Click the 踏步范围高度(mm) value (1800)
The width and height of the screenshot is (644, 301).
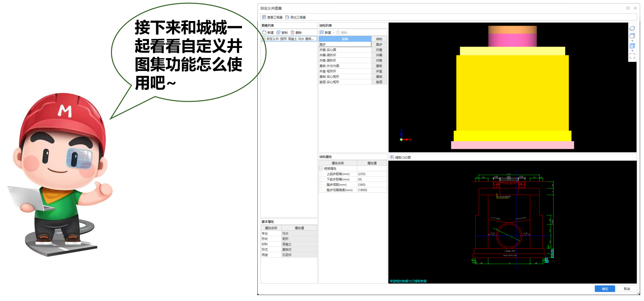(x=372, y=190)
